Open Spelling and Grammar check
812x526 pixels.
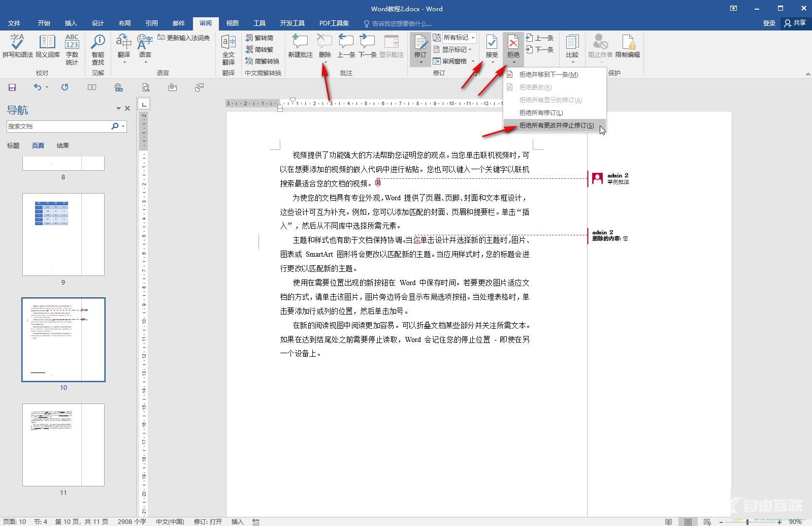(17, 46)
